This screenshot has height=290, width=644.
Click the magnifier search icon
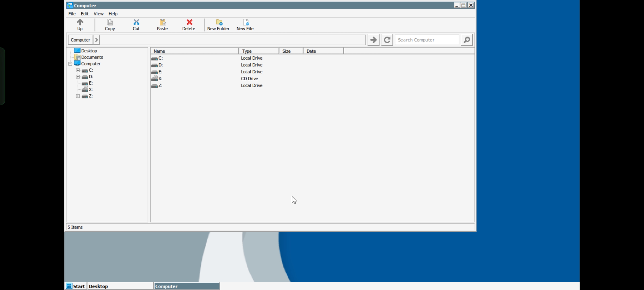(467, 40)
